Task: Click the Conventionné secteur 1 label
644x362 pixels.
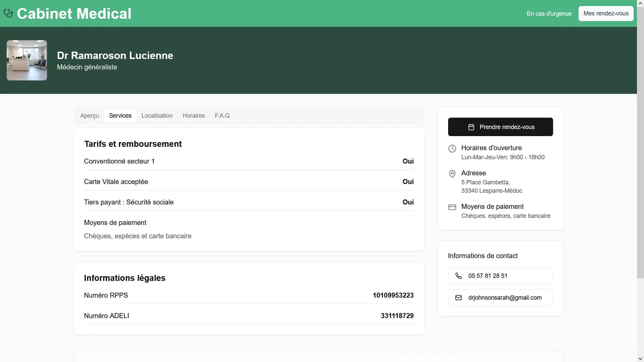Action: pos(119,161)
